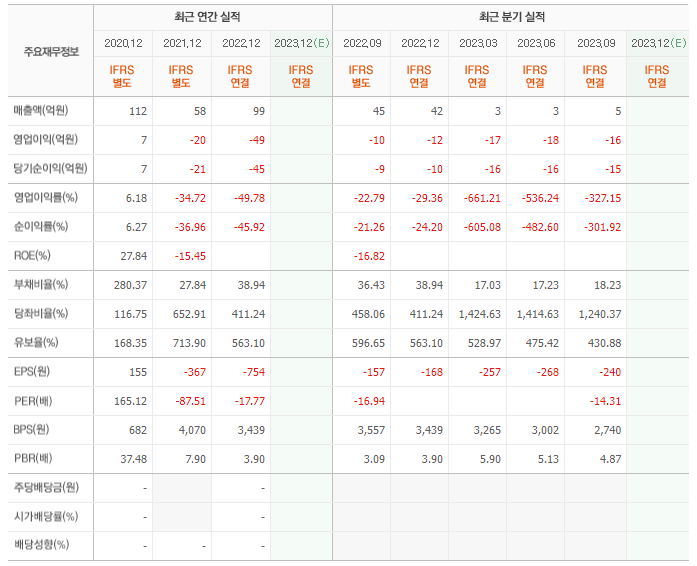Click the 652.91 quick ratio value

189,314
